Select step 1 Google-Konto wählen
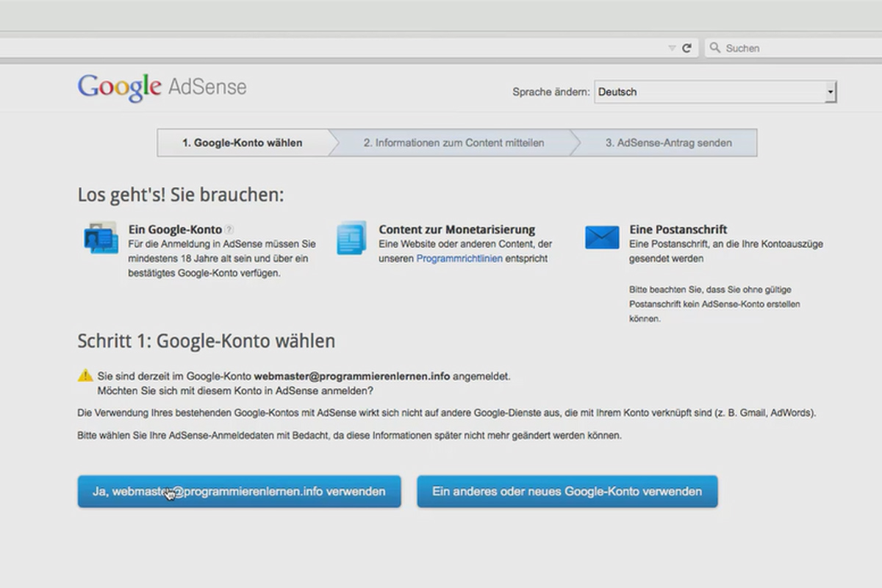The image size is (882, 588). 243,143
